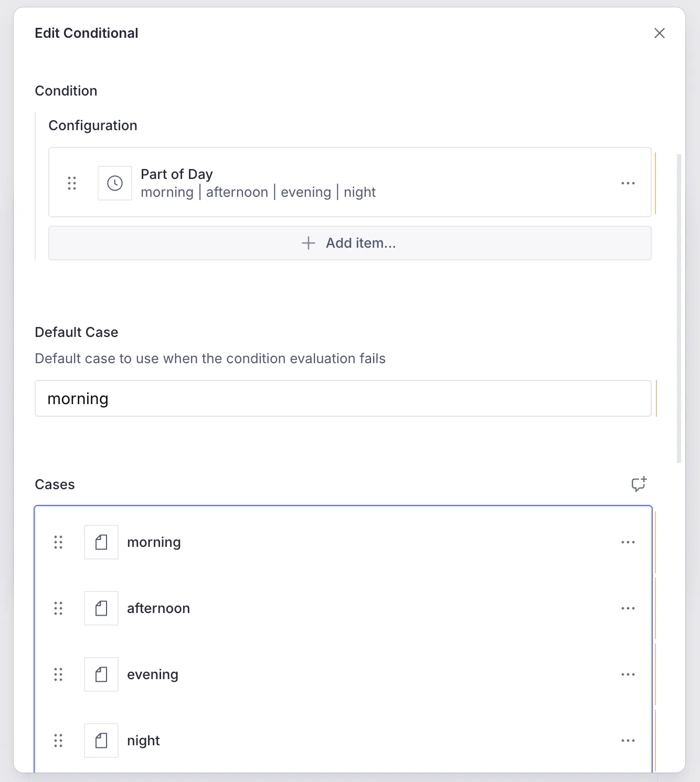The width and height of the screenshot is (700, 782).
Task: Click the morning default case input field
Action: [x=343, y=398]
